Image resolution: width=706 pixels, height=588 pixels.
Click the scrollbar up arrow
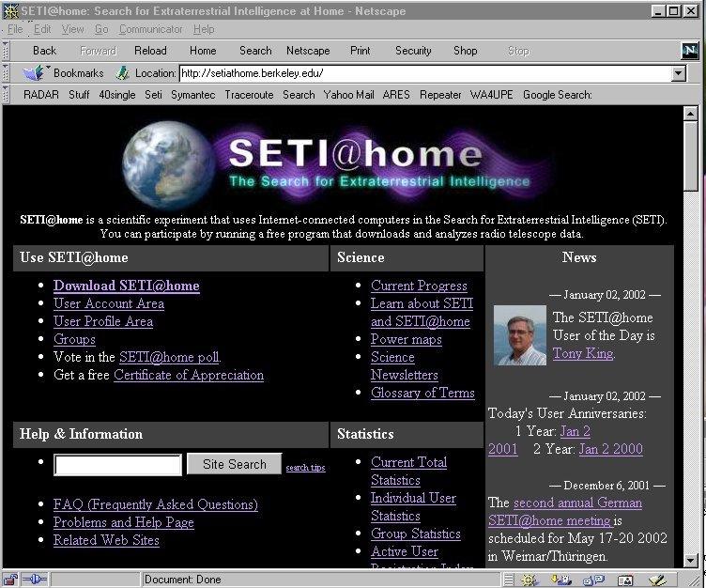coord(690,114)
